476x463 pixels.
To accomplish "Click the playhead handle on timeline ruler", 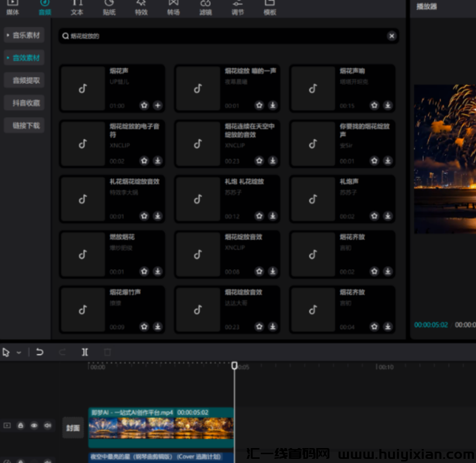I will 234,366.
